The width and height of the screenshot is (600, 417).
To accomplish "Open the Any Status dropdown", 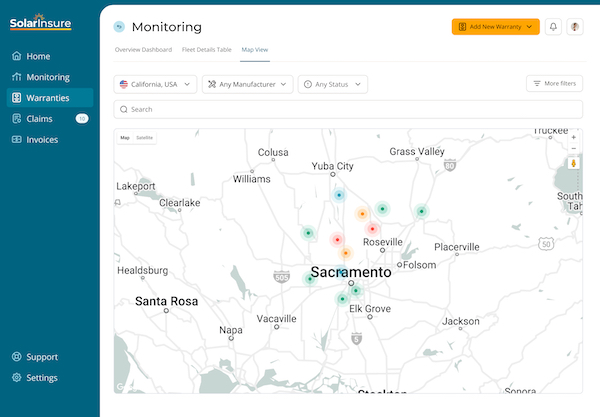I will 333,85.
